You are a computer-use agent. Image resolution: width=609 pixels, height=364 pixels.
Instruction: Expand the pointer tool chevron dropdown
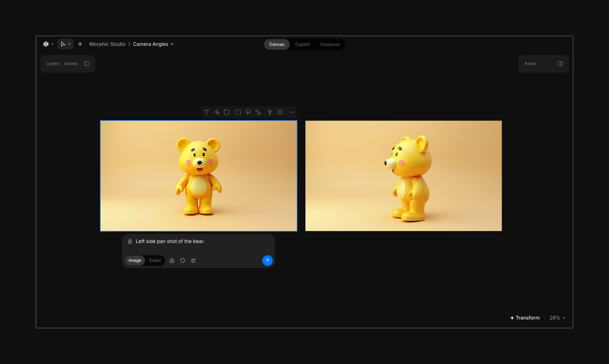(69, 44)
